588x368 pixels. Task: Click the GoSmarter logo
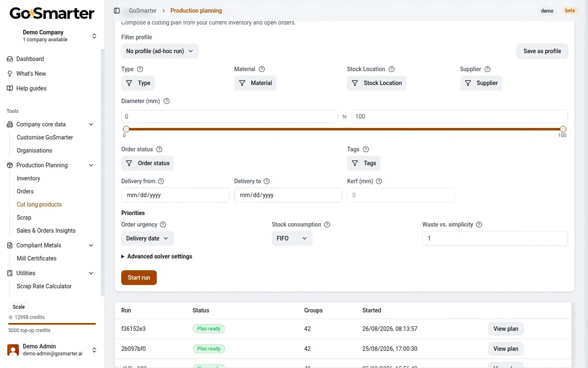click(52, 13)
